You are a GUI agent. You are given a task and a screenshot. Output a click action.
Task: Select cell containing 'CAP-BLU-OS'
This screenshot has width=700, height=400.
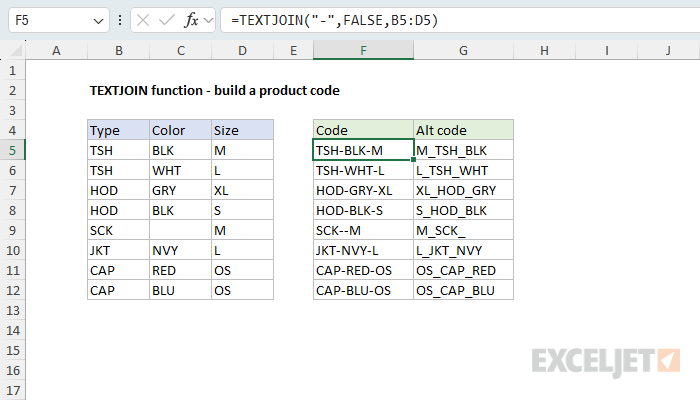click(363, 290)
